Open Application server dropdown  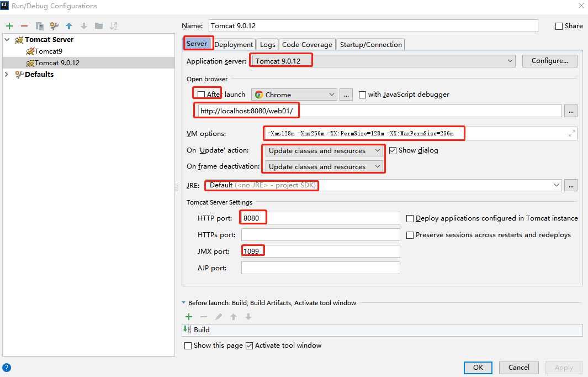(x=383, y=61)
